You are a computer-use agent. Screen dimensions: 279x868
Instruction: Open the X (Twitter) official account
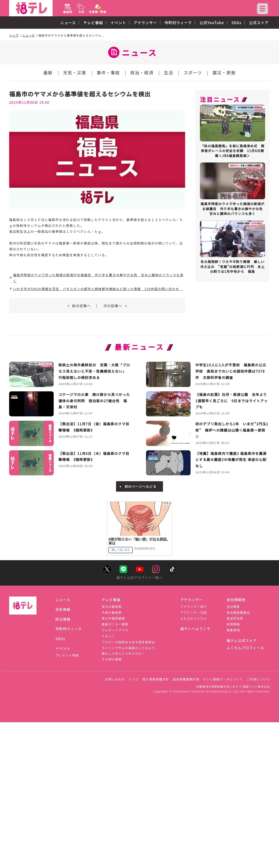point(107,569)
